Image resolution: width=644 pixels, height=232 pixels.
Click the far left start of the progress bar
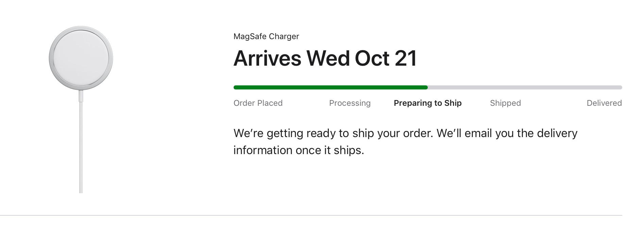click(235, 87)
